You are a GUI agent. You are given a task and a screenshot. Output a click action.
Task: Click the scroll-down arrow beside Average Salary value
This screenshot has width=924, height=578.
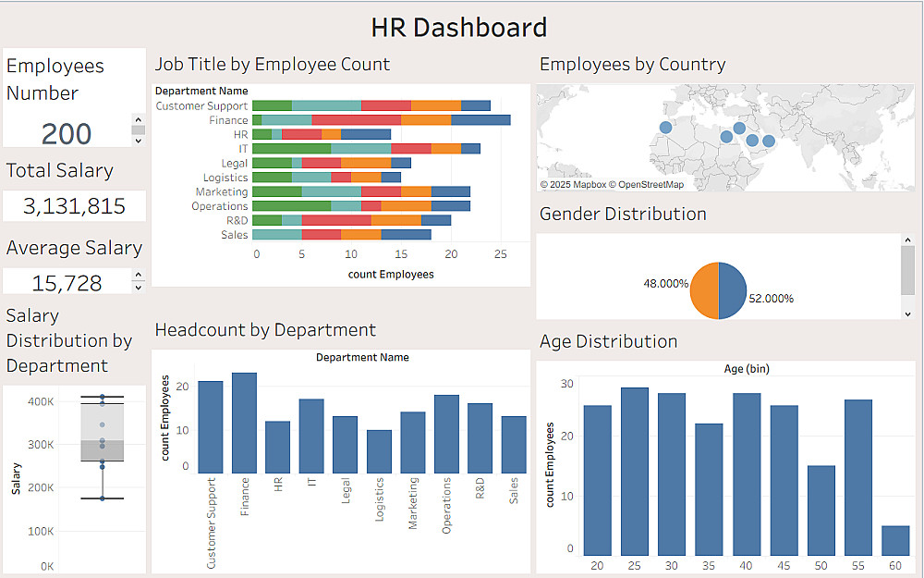pos(138,288)
